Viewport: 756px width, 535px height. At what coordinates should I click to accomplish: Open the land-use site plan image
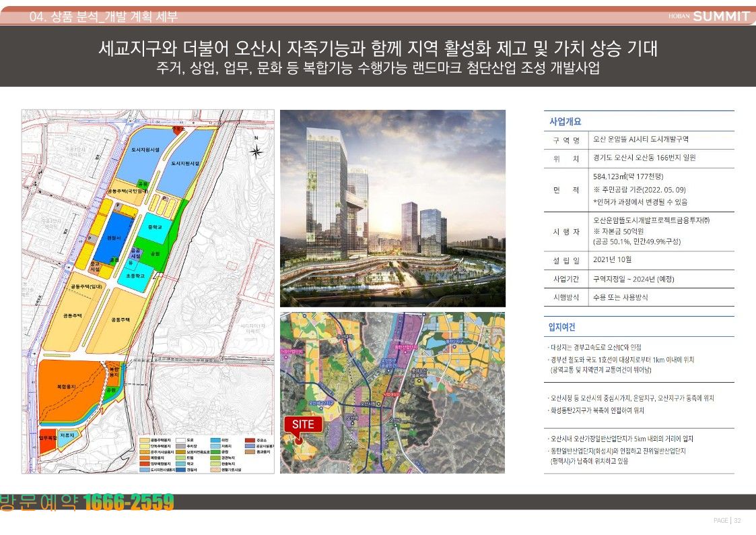148,291
